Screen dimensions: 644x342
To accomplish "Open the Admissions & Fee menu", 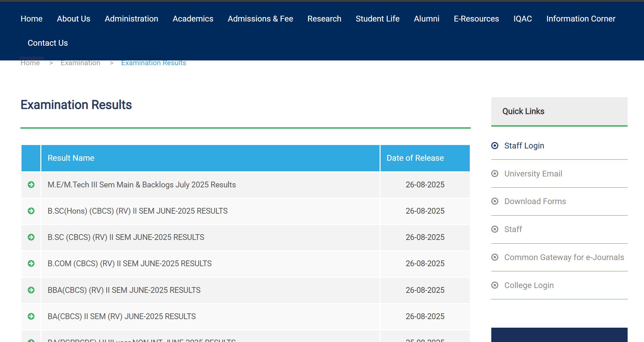I will pyautogui.click(x=260, y=19).
